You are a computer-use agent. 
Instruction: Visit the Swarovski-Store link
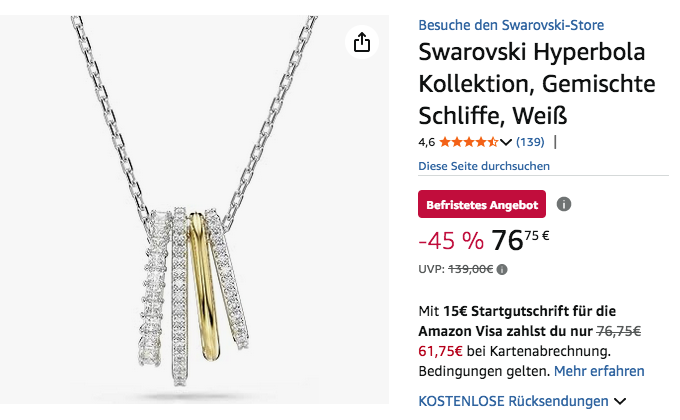511,25
